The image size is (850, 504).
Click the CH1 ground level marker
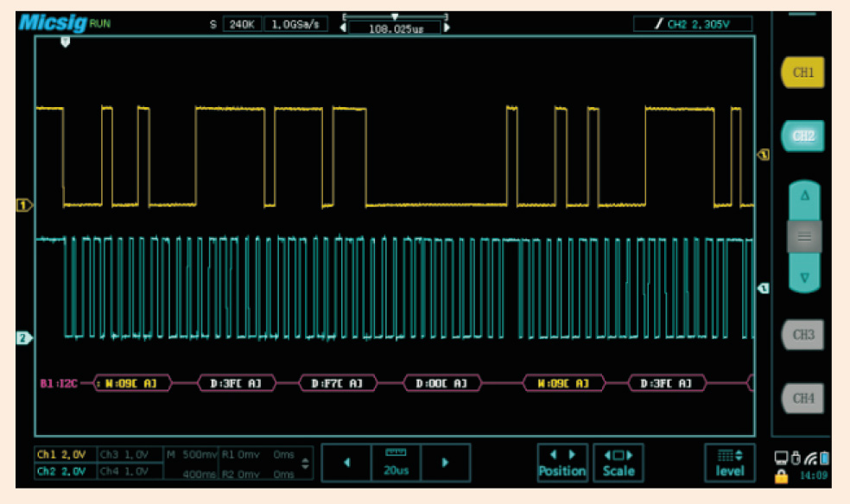23,205
